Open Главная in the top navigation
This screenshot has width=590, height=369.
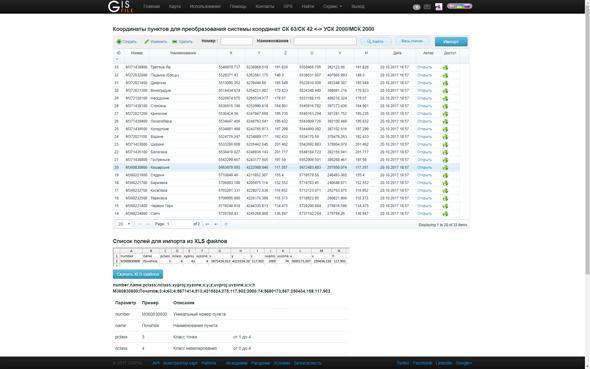pos(152,6)
